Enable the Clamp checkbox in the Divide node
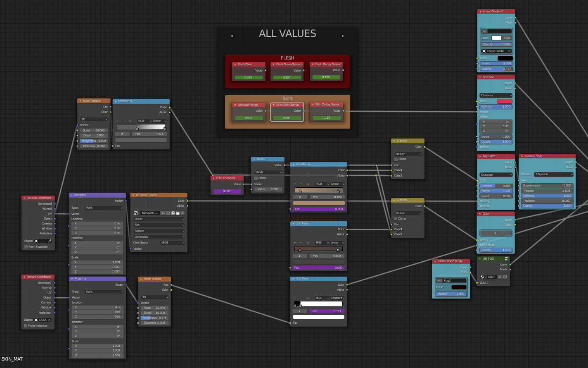This screenshot has width=588, height=368. [256, 178]
